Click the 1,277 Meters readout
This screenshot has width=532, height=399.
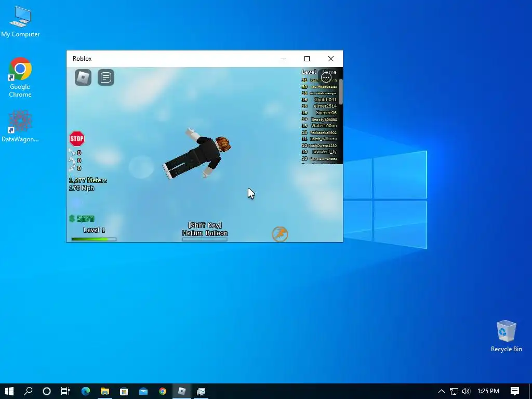[x=88, y=180]
